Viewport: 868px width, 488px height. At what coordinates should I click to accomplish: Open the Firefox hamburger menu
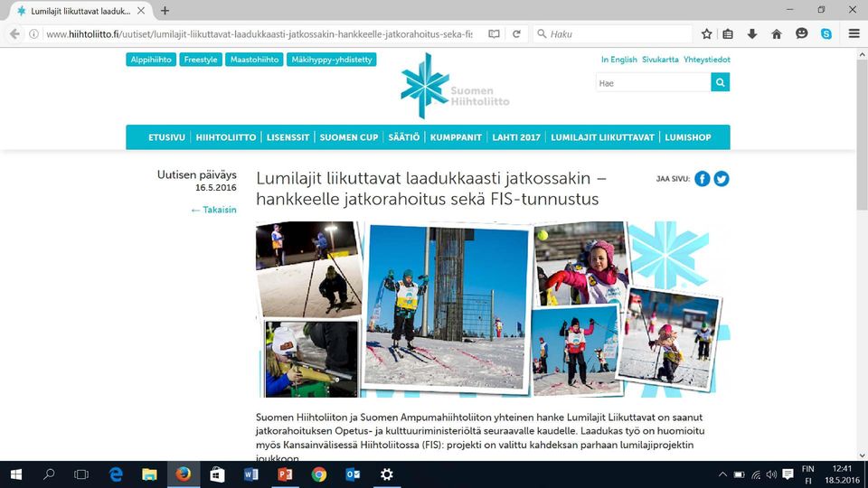coord(854,33)
